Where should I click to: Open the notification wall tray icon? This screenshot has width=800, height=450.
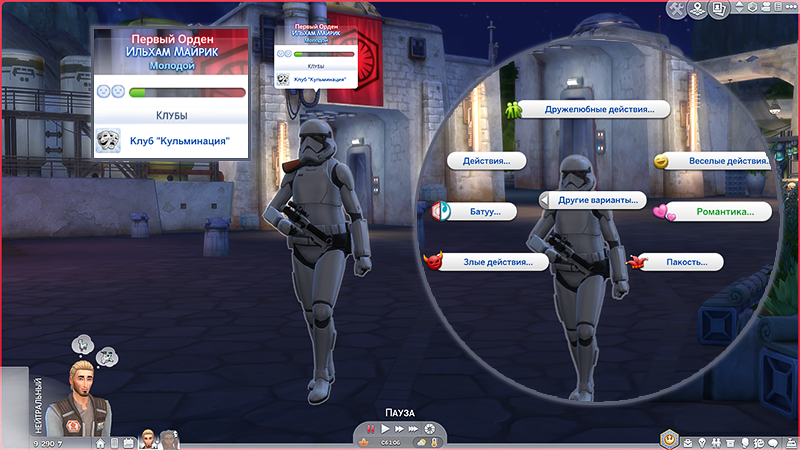[791, 443]
